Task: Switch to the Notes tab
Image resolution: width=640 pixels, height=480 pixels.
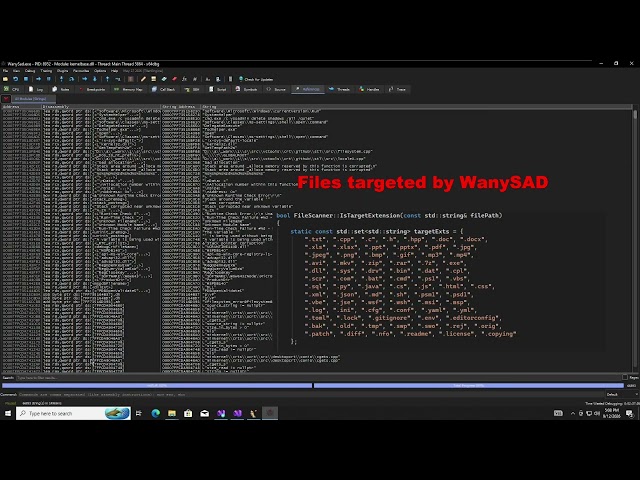Action: [61, 89]
